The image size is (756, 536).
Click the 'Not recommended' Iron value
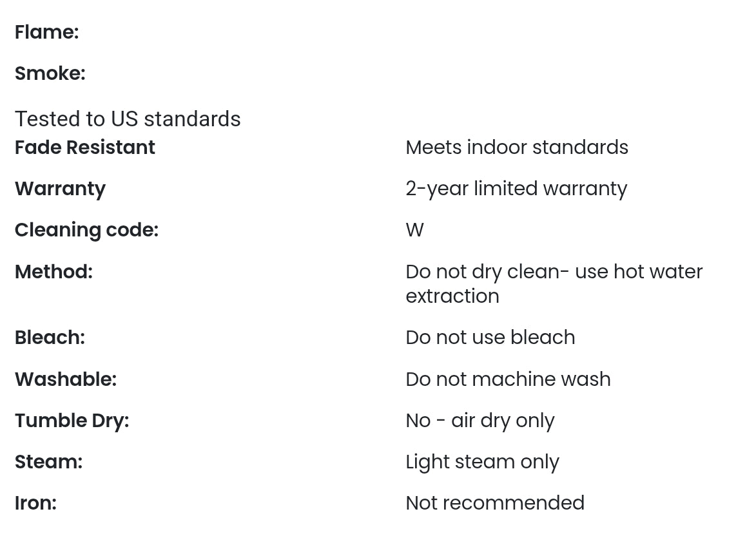coord(494,503)
